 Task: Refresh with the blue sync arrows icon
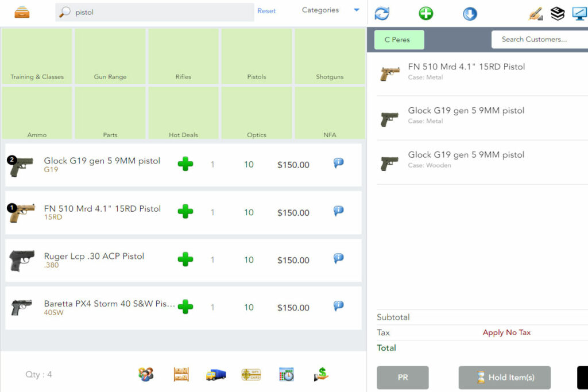click(x=382, y=14)
